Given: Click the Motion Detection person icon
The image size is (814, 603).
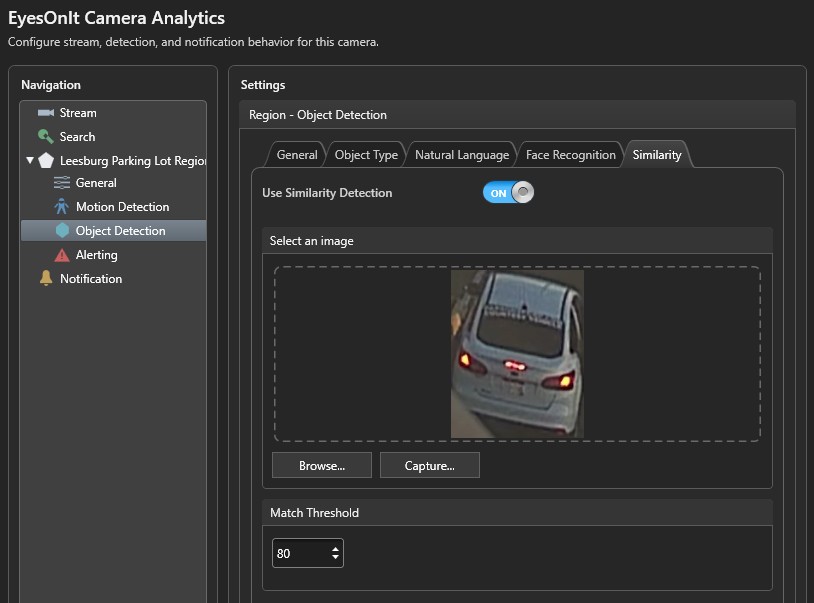Looking at the screenshot, I should (x=61, y=207).
